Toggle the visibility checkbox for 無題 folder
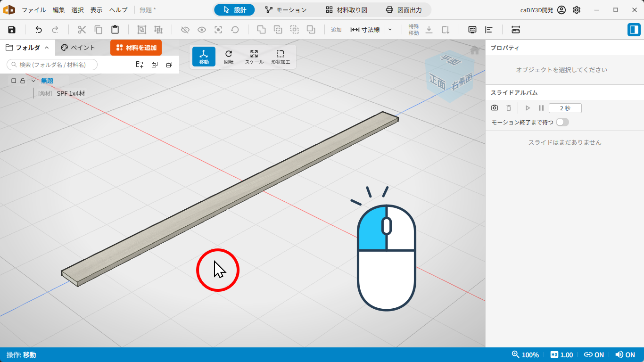Viewport: 644px width, 362px height. tap(14, 81)
